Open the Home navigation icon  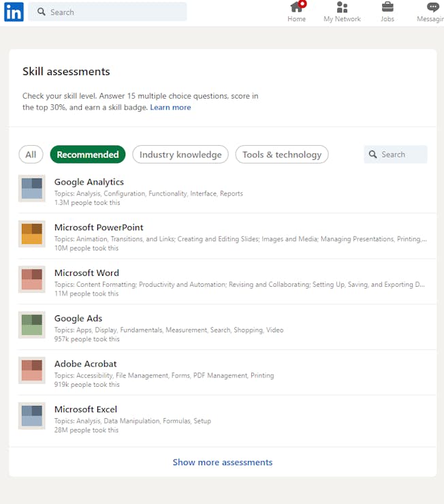298,7
